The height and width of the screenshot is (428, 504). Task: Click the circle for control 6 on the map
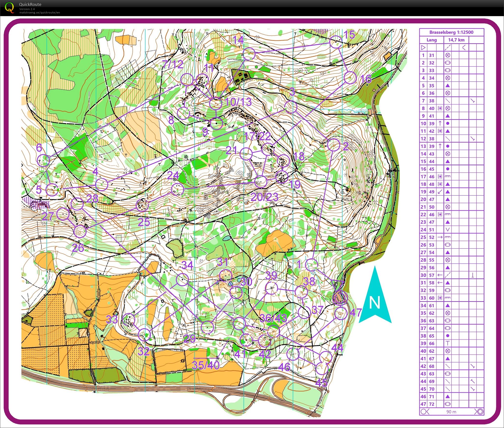(x=43, y=160)
